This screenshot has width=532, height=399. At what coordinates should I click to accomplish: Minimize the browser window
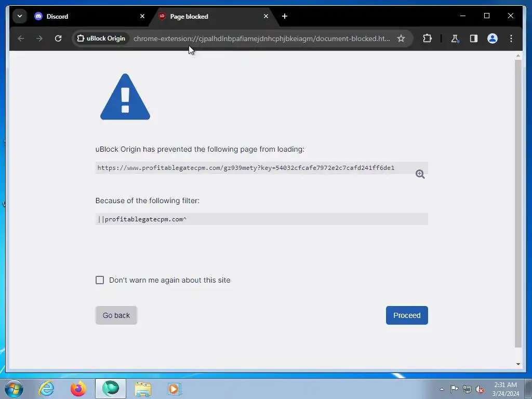coord(463,16)
